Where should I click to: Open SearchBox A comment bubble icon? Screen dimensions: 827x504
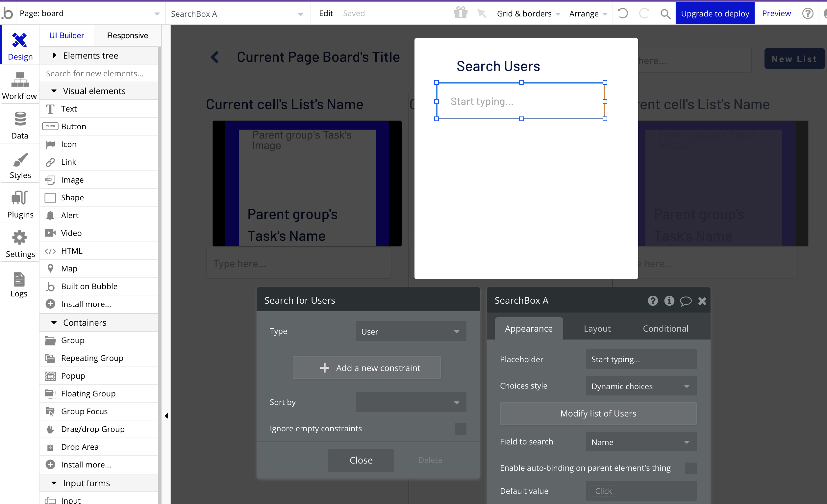tap(685, 301)
